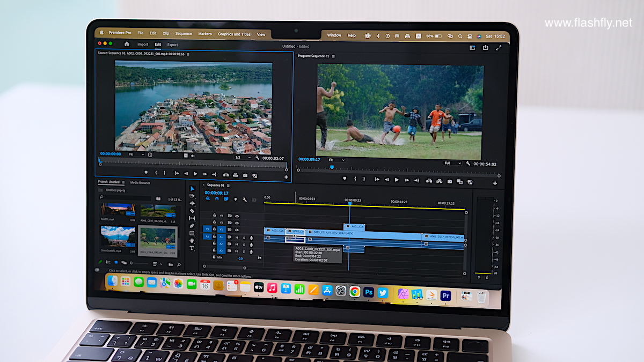Open the Program monitor Full resolution dropdown

tap(452, 163)
